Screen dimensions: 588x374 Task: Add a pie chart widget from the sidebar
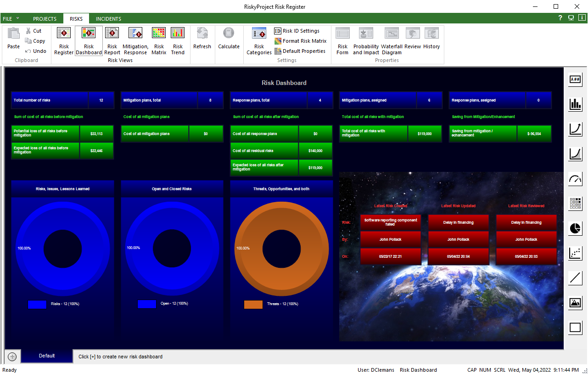point(575,228)
